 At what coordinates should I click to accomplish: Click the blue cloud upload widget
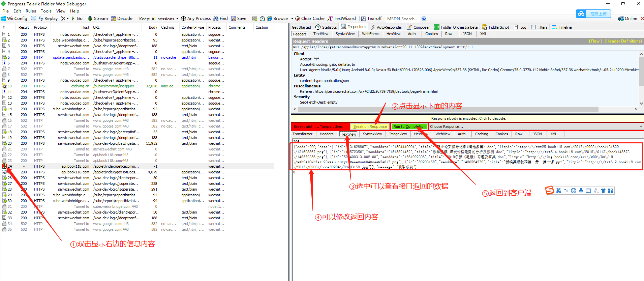(x=593, y=13)
